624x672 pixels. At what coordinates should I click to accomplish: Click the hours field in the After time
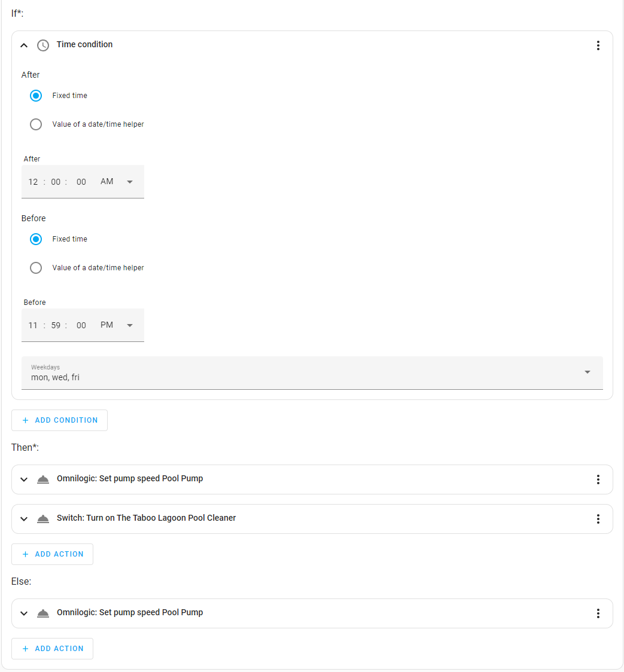point(33,181)
